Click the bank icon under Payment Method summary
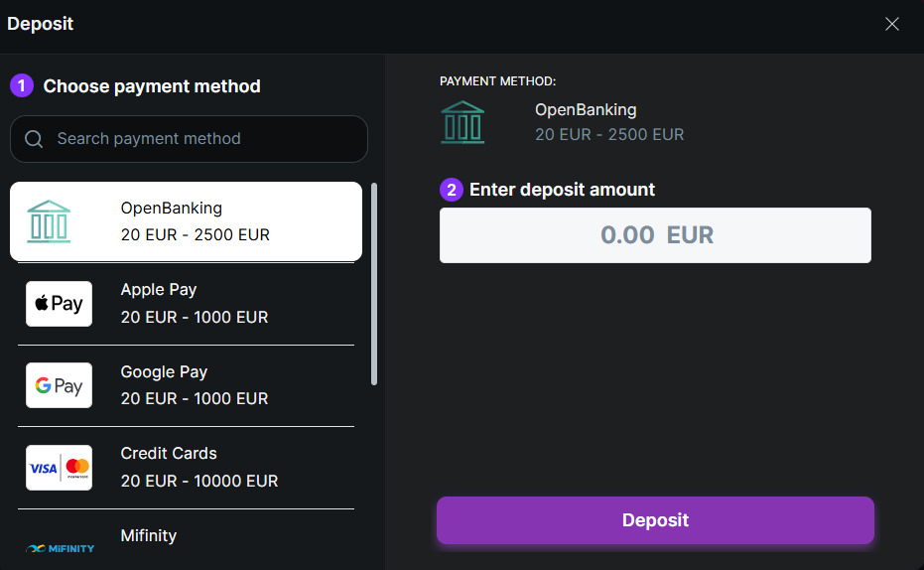Image resolution: width=924 pixels, height=570 pixels. point(462,122)
